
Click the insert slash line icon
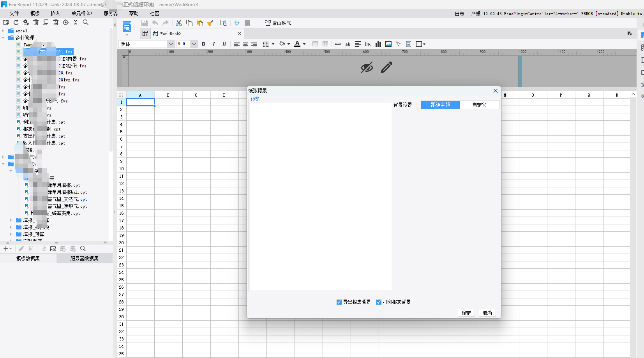pos(399,44)
